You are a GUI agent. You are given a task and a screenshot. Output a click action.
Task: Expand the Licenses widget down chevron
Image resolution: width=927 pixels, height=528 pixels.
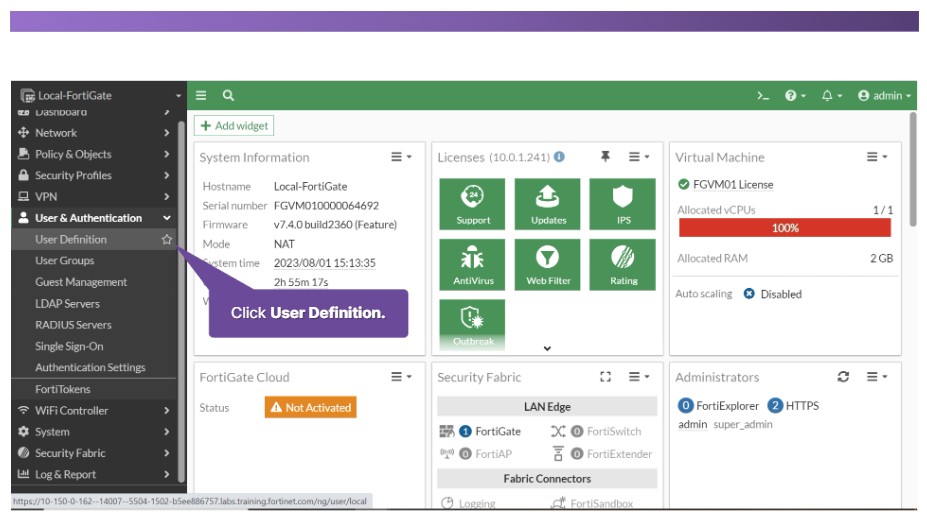(547, 348)
